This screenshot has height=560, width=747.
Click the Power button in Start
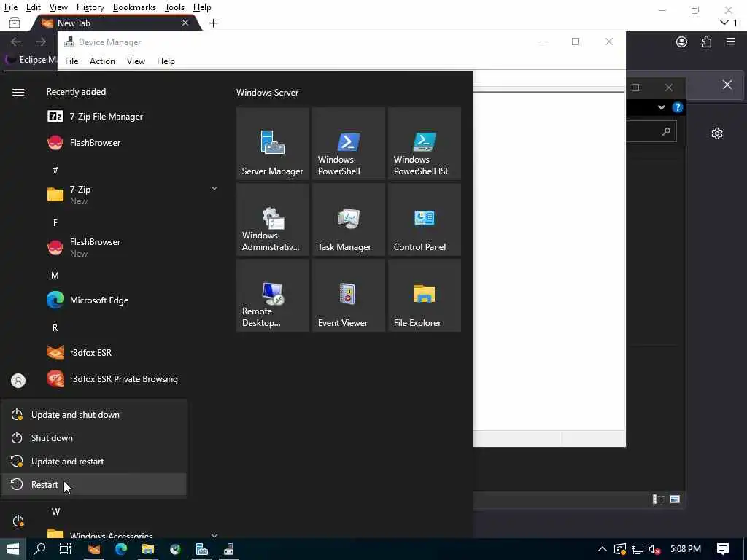tap(18, 521)
